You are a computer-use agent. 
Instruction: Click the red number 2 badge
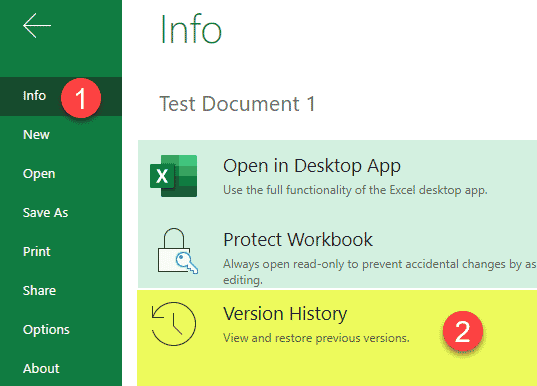[463, 331]
